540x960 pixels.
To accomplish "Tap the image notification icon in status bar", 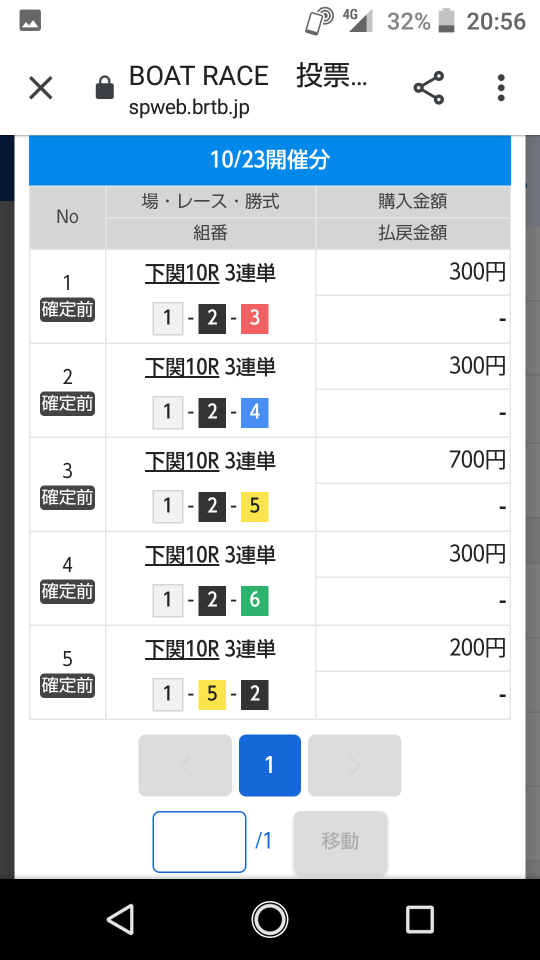I will click(x=30, y=21).
